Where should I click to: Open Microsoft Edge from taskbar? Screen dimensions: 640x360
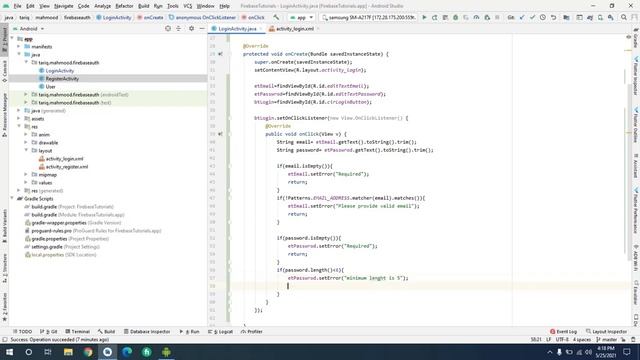[x=127, y=352]
